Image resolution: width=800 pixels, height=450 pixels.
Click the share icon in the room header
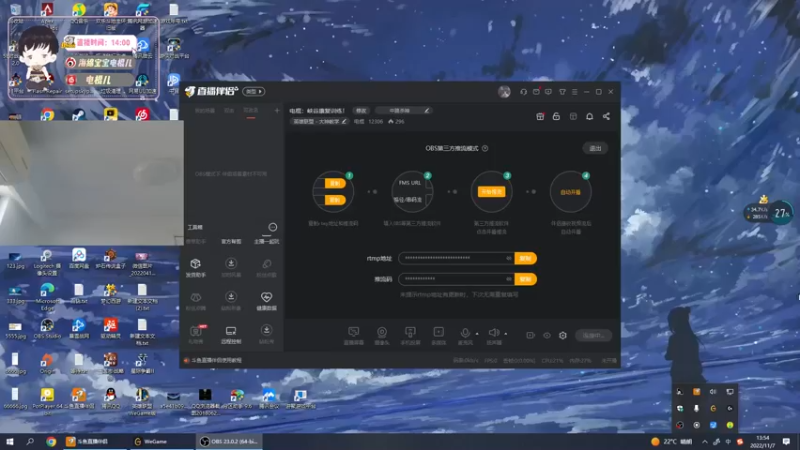coord(606,116)
